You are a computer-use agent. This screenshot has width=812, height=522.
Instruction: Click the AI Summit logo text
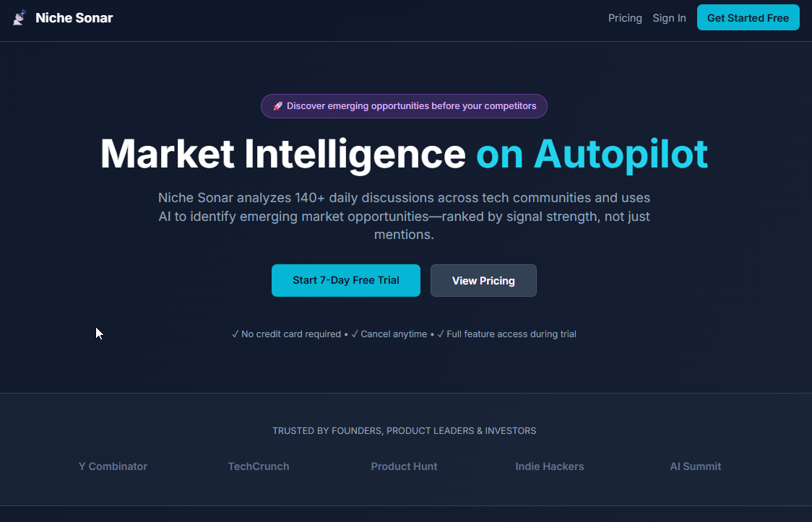click(x=696, y=466)
